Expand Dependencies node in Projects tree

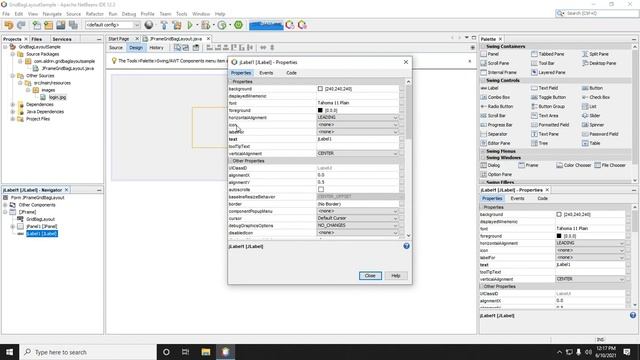(x=13, y=104)
